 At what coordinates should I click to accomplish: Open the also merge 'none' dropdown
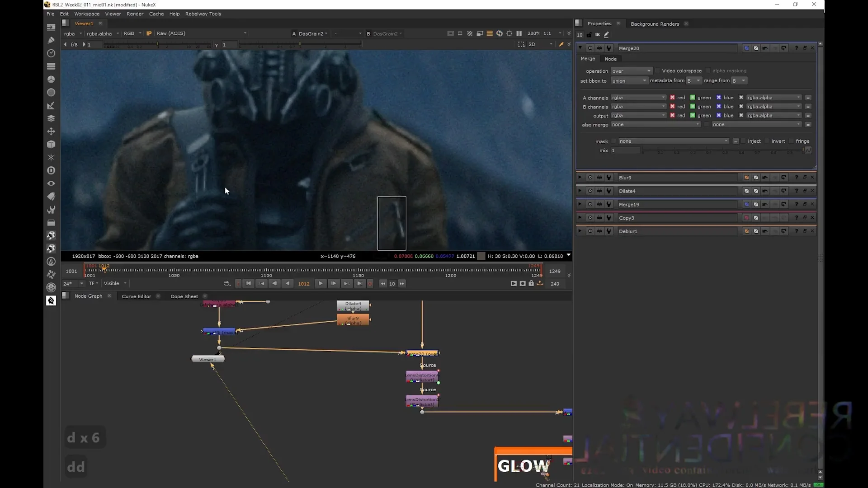point(656,125)
